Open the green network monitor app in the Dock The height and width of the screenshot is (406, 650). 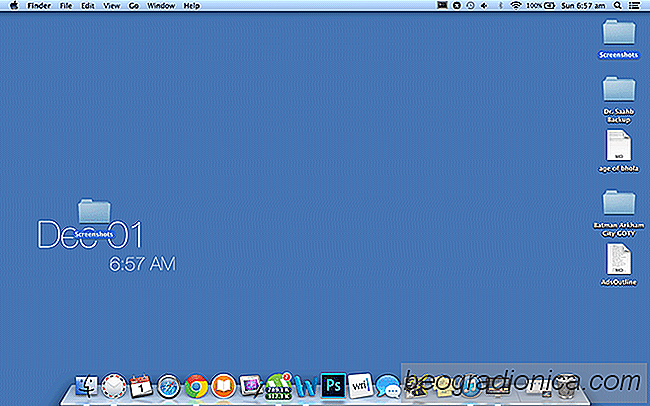[279, 387]
